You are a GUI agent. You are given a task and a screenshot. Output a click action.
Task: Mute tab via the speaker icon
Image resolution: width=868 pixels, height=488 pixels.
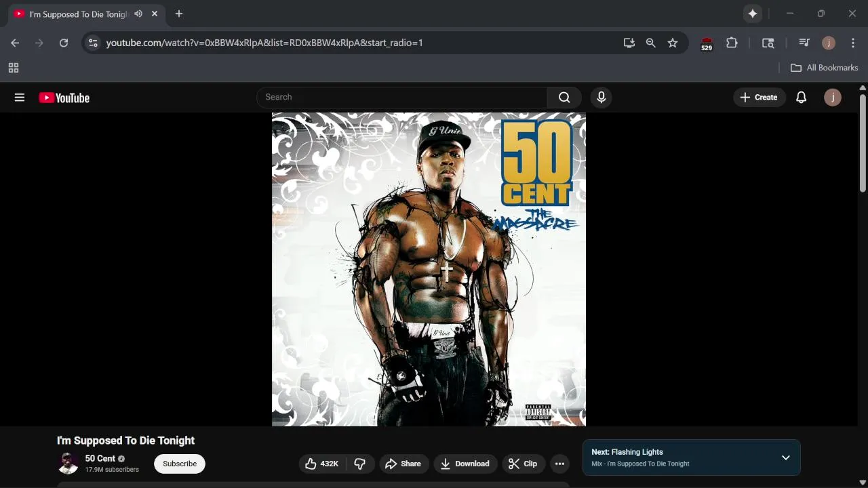point(138,14)
